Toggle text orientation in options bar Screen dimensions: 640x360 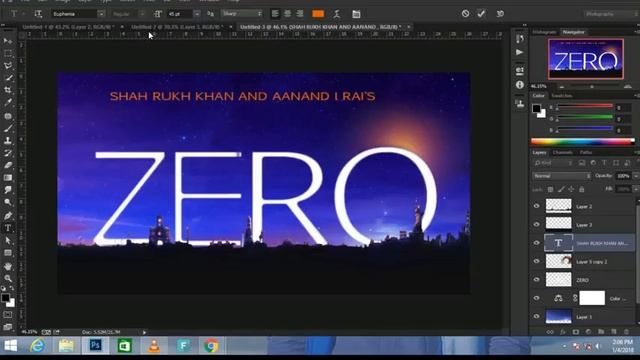point(38,14)
